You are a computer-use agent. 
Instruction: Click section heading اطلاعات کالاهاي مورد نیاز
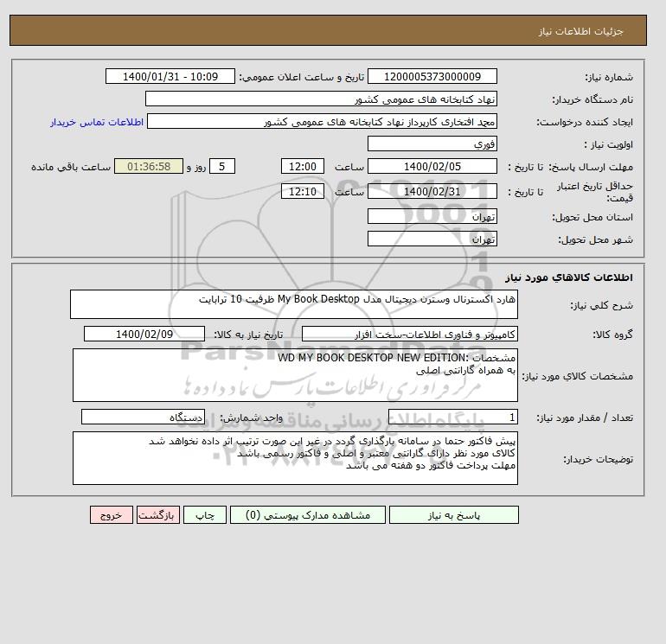click(x=569, y=277)
